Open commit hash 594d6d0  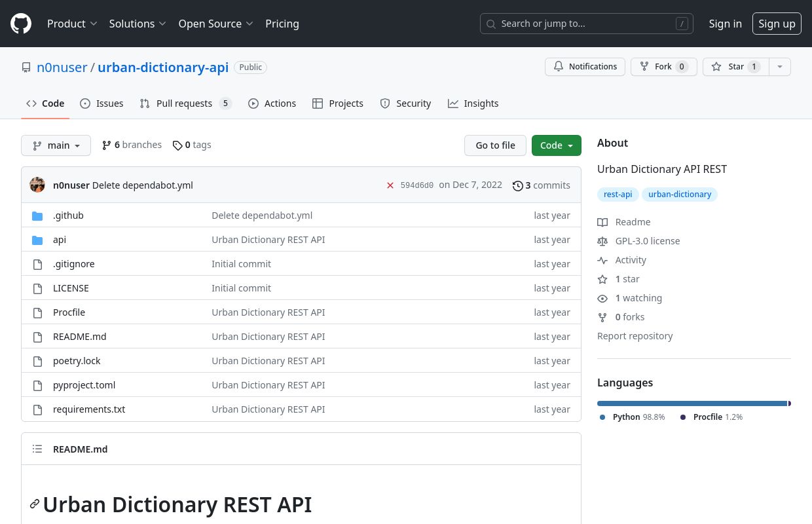pos(417,185)
